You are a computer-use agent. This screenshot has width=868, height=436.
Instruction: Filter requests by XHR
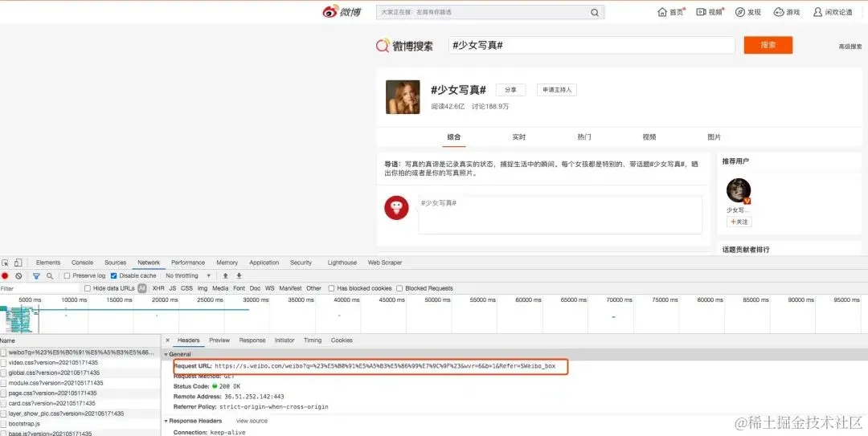click(x=158, y=288)
